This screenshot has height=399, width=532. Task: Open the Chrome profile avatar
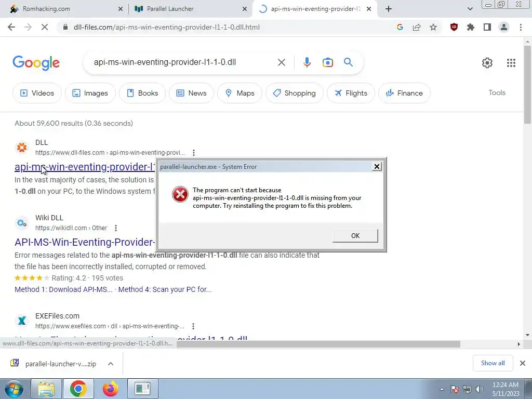click(504, 27)
